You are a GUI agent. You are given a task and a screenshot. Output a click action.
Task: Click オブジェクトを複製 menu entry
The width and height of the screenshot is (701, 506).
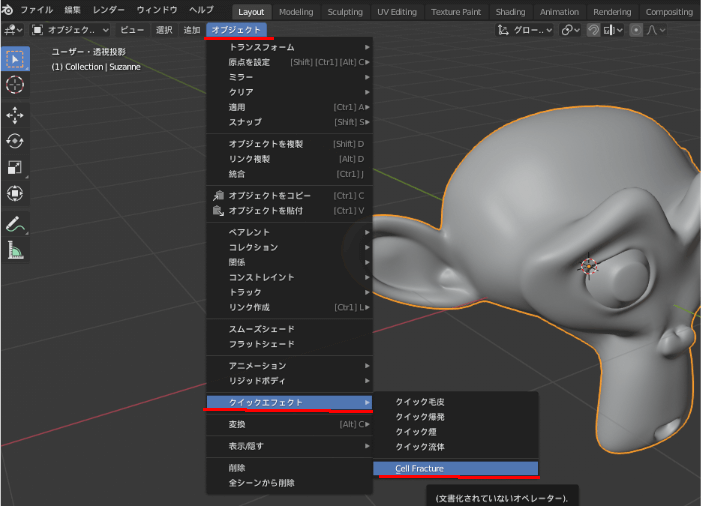pos(289,144)
